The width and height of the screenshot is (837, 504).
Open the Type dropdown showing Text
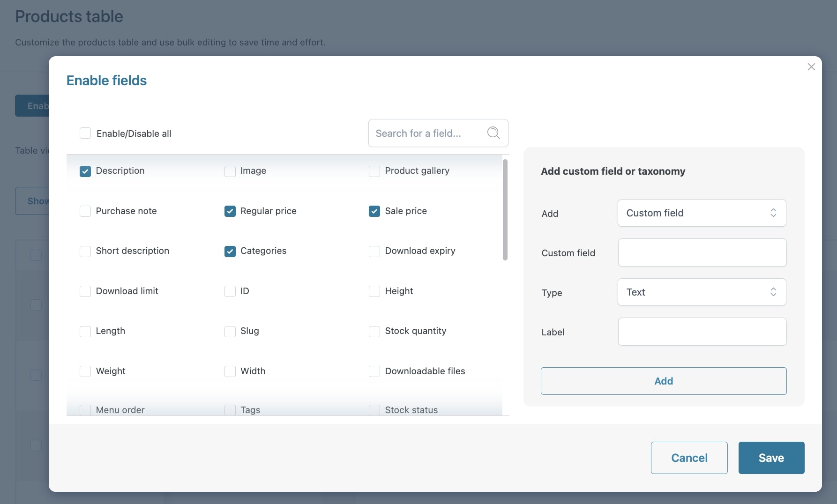click(x=702, y=292)
